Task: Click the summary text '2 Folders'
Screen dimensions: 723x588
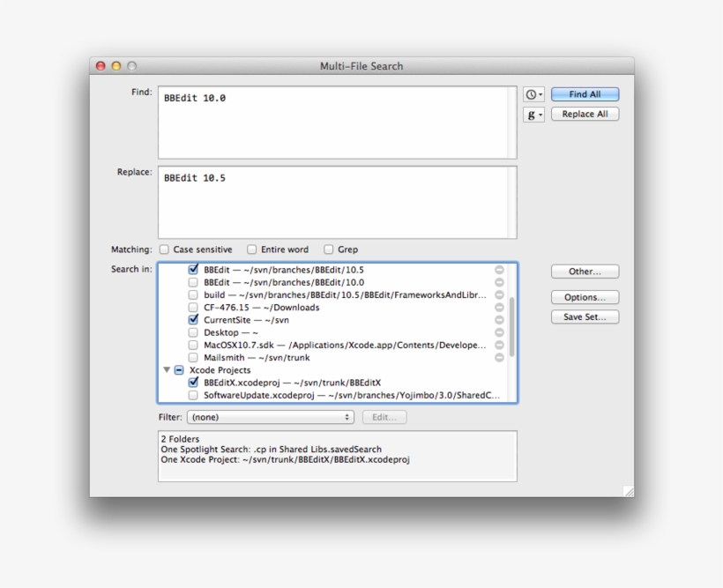Action: (x=180, y=439)
